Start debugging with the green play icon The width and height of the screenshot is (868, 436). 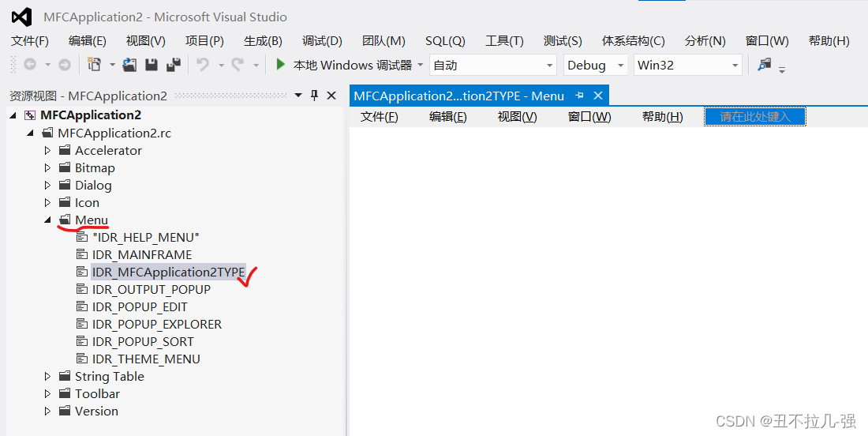pyautogui.click(x=281, y=65)
